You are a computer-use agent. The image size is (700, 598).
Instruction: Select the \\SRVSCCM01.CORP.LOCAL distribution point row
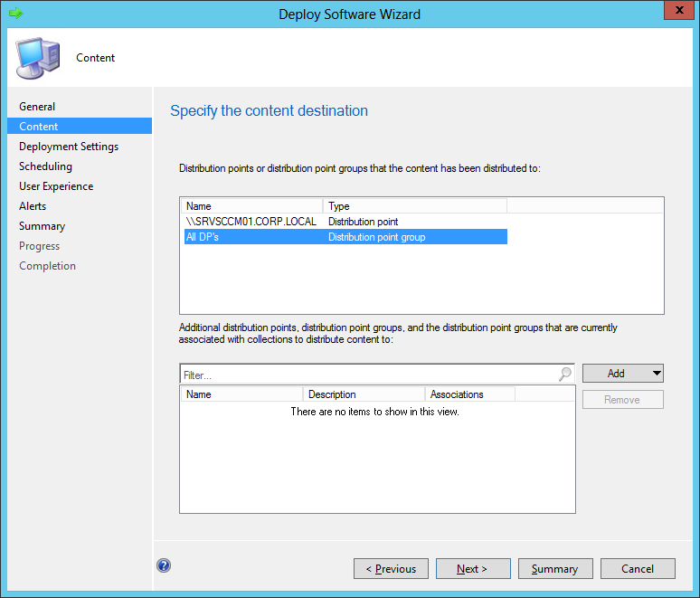point(251,222)
